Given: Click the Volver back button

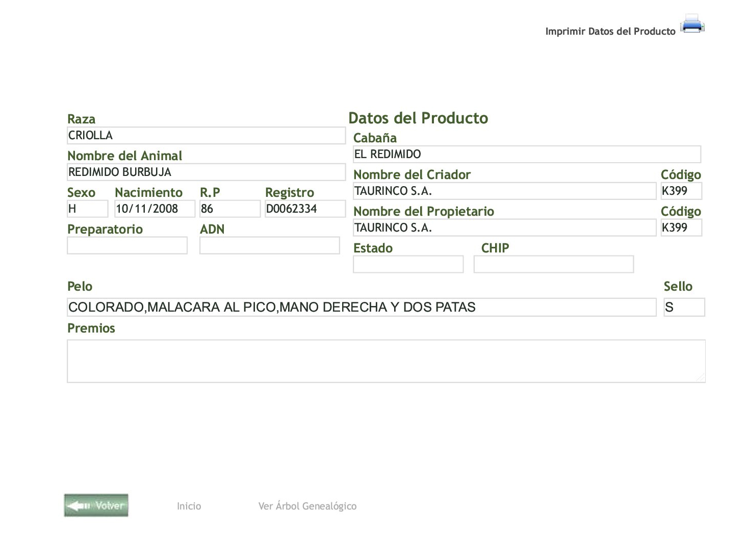Looking at the screenshot, I should tap(96, 505).
